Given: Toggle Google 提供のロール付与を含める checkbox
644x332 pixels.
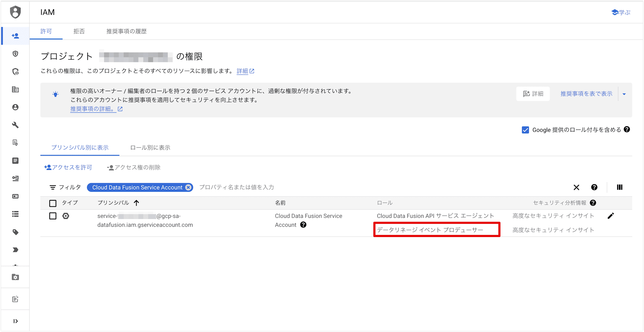Looking at the screenshot, I should coord(525,130).
